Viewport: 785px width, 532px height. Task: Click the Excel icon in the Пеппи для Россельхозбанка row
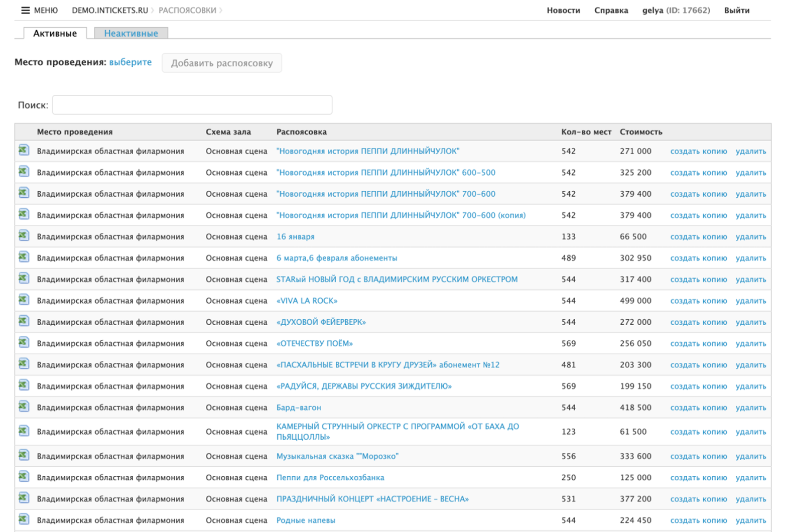24,477
